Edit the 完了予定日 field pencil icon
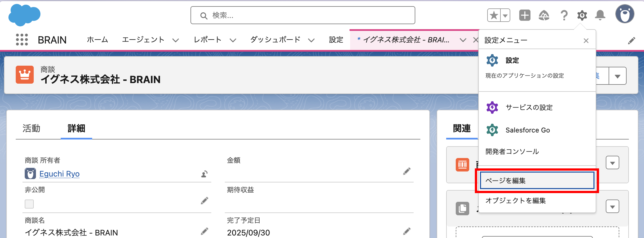The height and width of the screenshot is (238, 644). pyautogui.click(x=407, y=231)
